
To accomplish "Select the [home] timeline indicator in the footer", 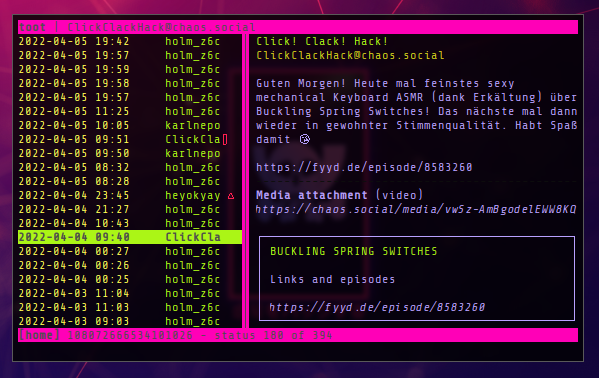I will (39, 335).
